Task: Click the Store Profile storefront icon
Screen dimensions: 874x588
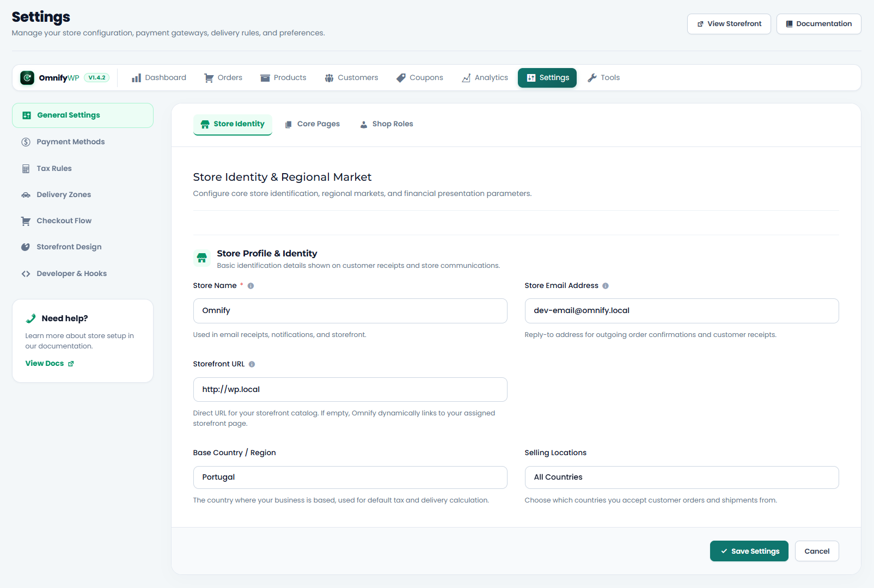Action: [x=202, y=258]
